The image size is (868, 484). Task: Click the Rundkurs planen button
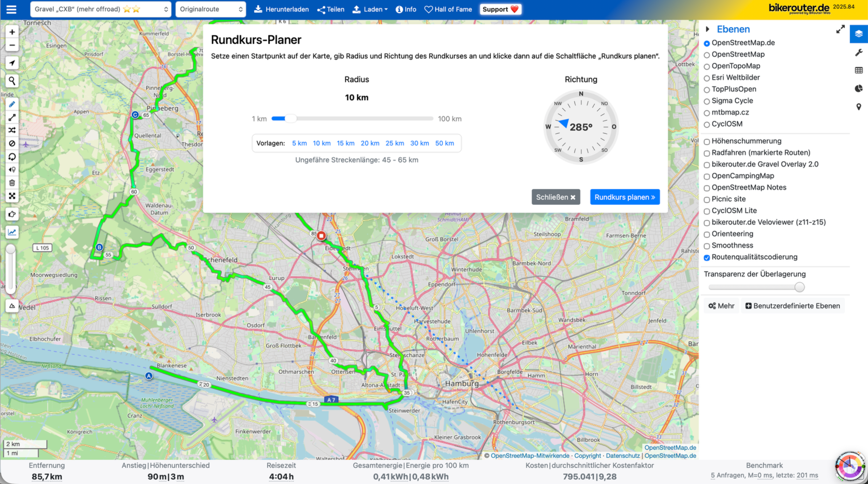[624, 197]
